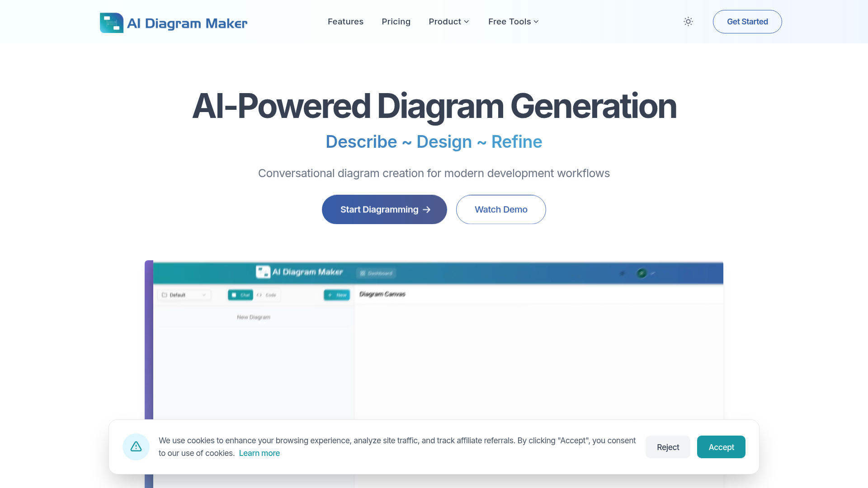
Task: Toggle the light/dark theme sun icon
Action: pyautogui.click(x=688, y=22)
